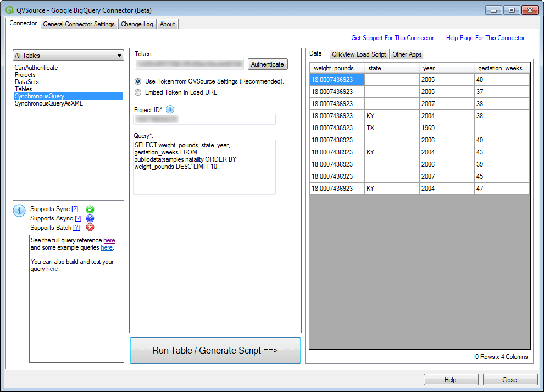Screen dimensions: 544x392
Task: Click the year column header
Action: [x=447, y=68]
